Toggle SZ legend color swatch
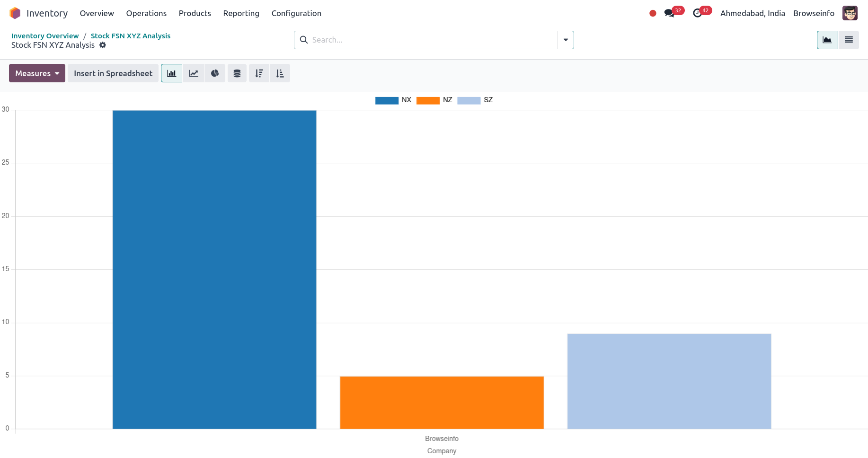The height and width of the screenshot is (458, 868). 469,100
